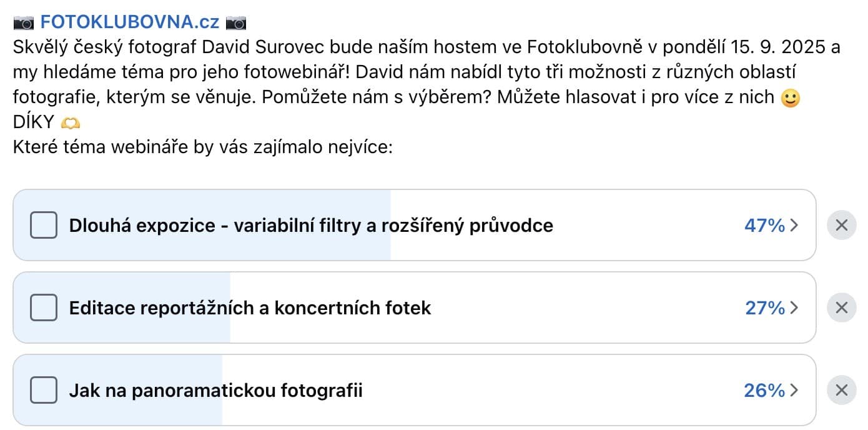Select the Jak na panoramatickou fotografii option text
The height and width of the screenshot is (430, 868).
coord(216,391)
